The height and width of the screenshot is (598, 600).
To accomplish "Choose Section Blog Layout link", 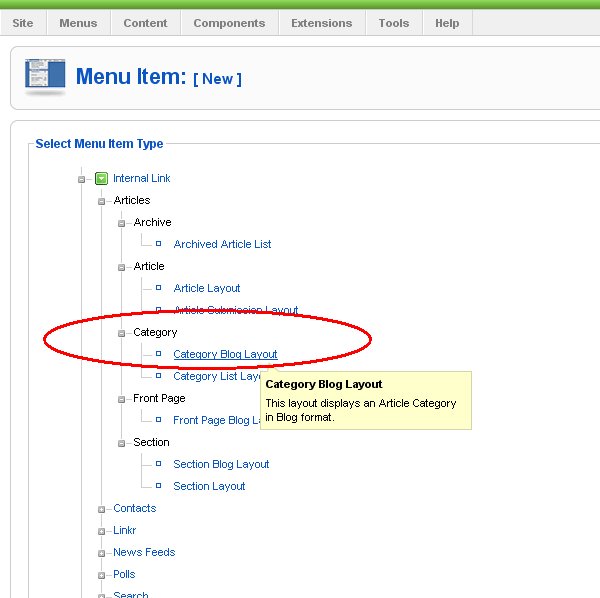I will pyautogui.click(x=221, y=464).
